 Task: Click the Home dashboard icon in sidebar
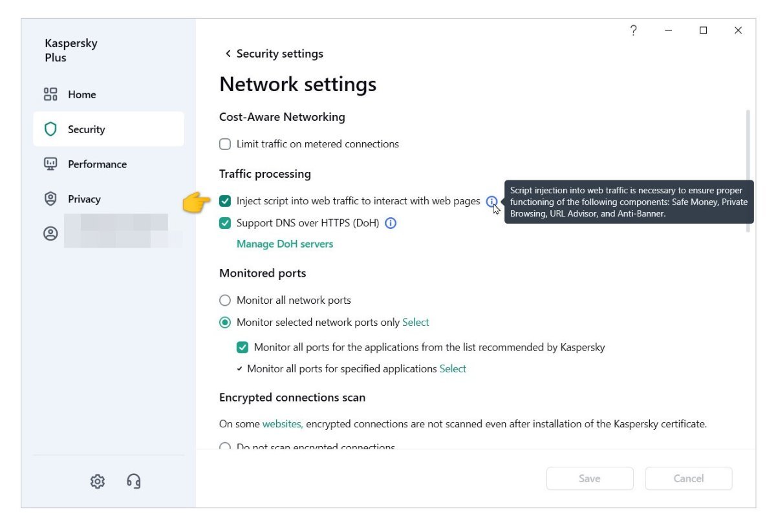(50, 94)
